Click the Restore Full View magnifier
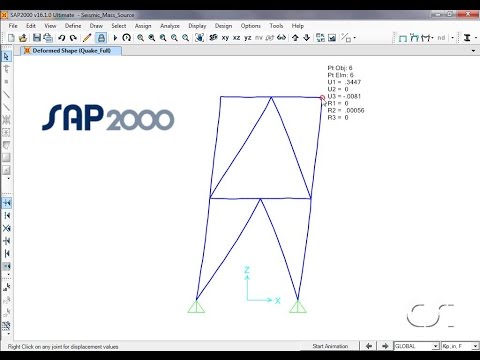 (152, 38)
